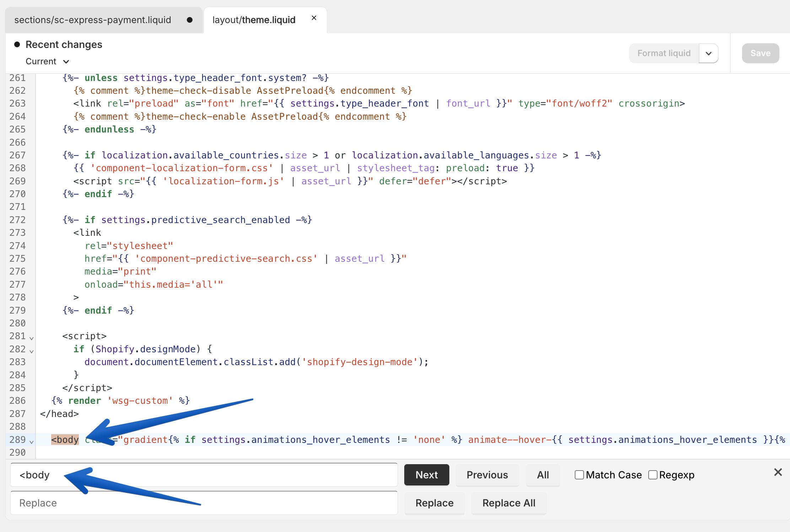Click onload attribute on line 277

pos(154,284)
